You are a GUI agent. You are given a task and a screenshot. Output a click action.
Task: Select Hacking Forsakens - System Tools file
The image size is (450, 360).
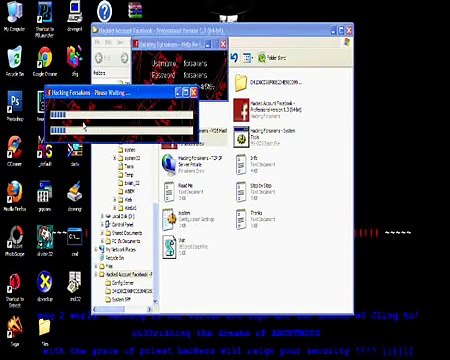(x=264, y=137)
